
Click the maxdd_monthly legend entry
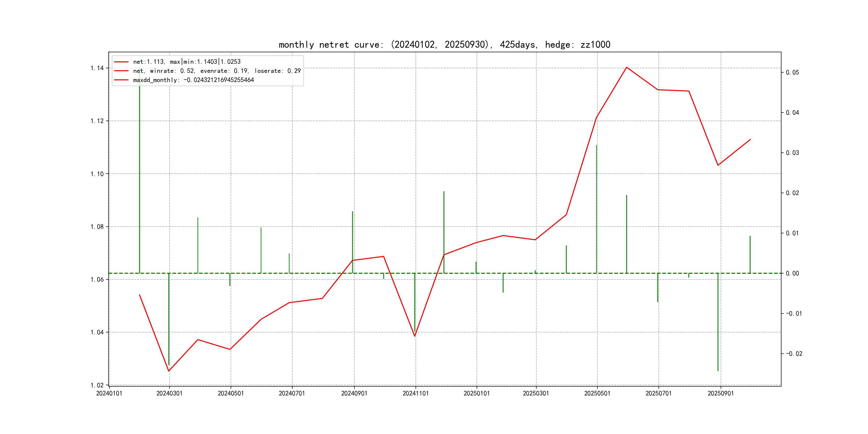point(193,80)
